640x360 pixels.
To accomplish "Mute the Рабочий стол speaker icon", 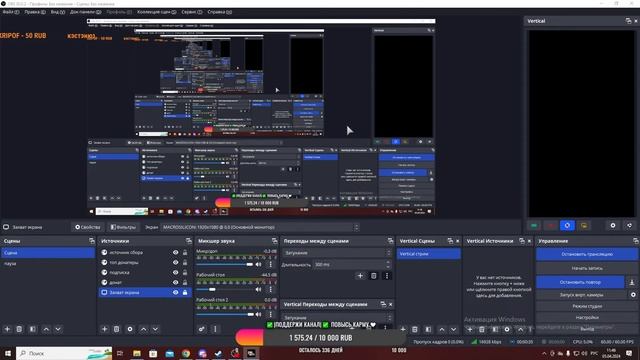I will [258, 289].
